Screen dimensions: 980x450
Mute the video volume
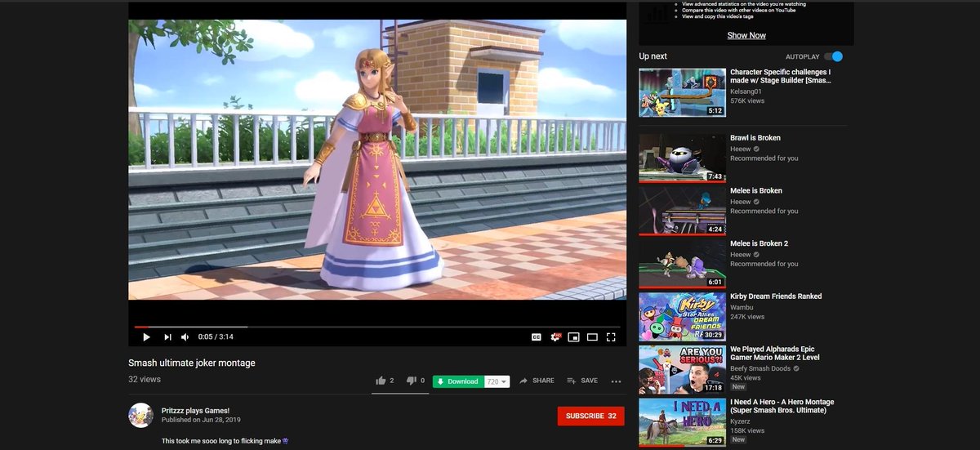pos(185,336)
